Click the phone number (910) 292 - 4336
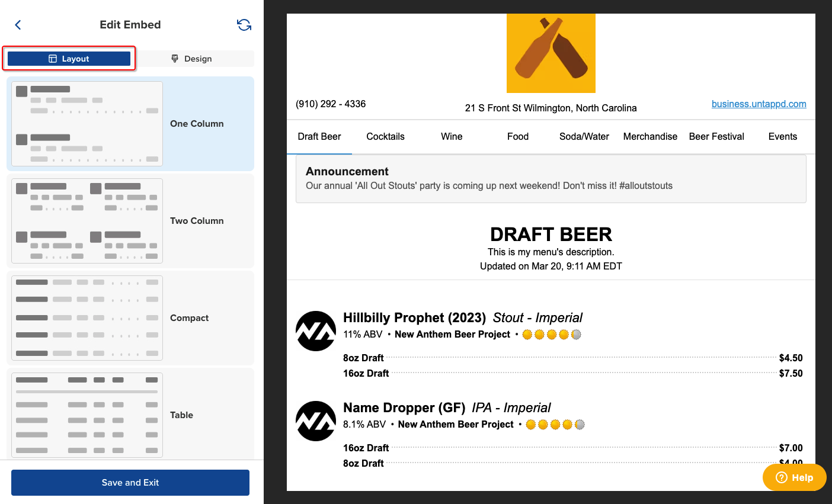Screen dimensions: 832x504 331,104
